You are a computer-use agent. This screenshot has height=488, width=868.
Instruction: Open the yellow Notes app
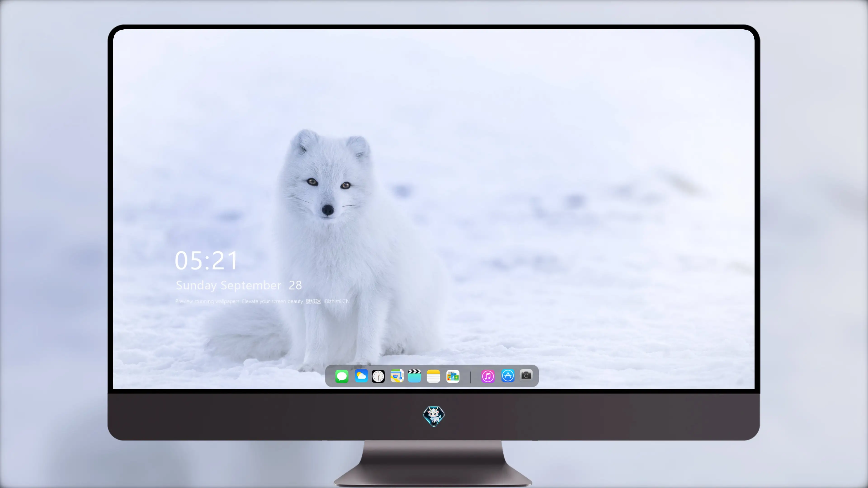(433, 376)
